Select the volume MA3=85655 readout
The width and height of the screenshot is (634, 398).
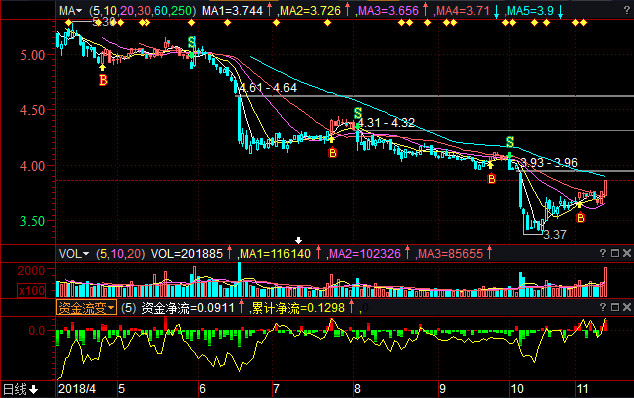click(x=450, y=254)
